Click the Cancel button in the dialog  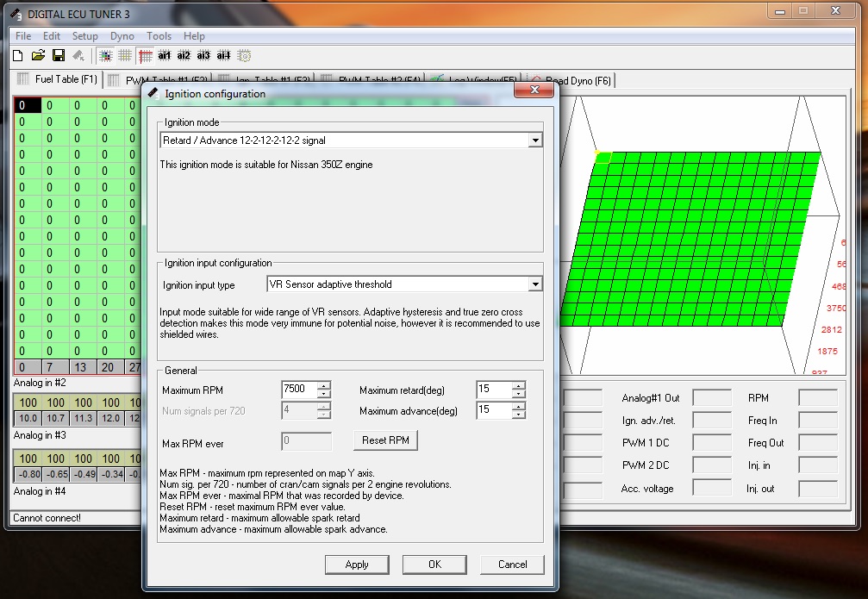(x=513, y=565)
